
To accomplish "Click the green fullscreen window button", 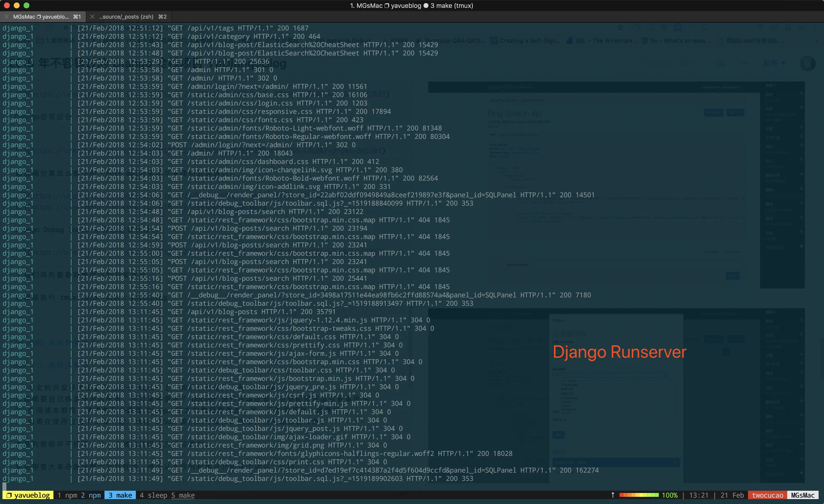I will 26,5.
